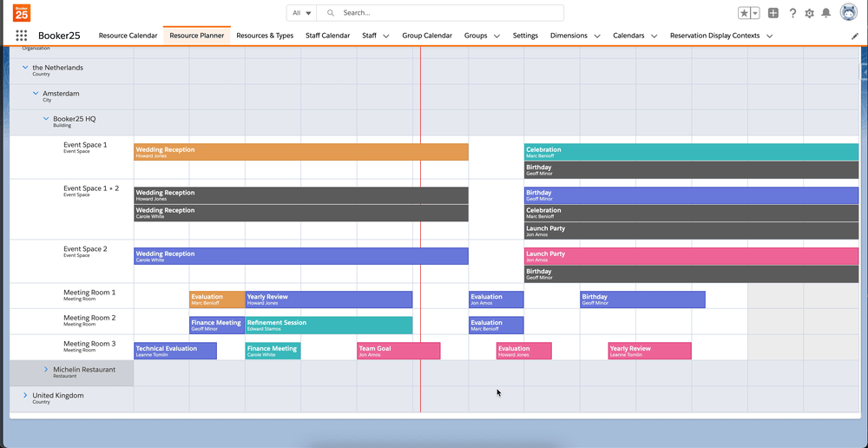
Task: Open the search scope All dropdown
Action: tap(301, 13)
